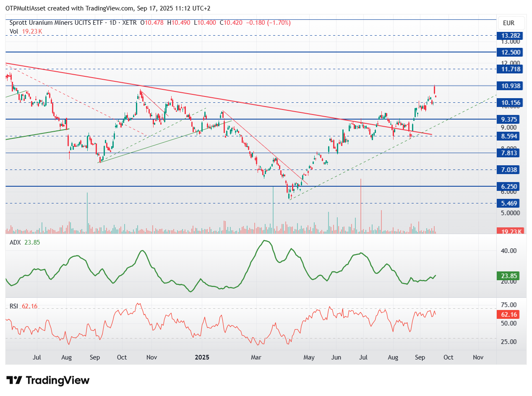Click the 7.813 price level label

[509, 153]
